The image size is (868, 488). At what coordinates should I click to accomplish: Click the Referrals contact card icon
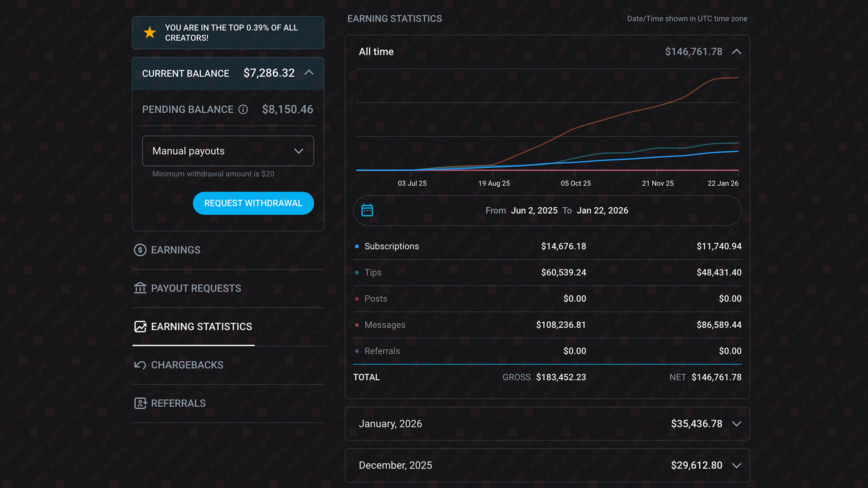click(140, 403)
